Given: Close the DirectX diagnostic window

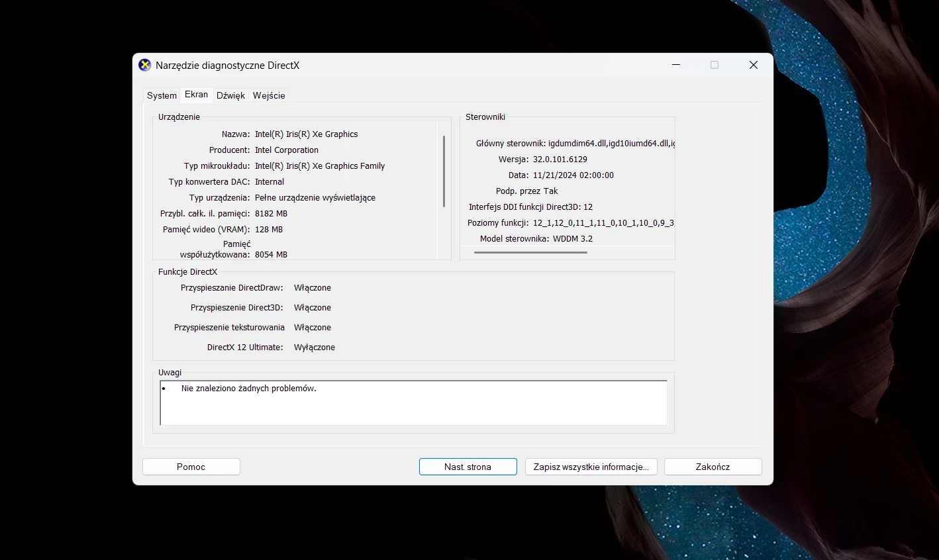Looking at the screenshot, I should [754, 65].
